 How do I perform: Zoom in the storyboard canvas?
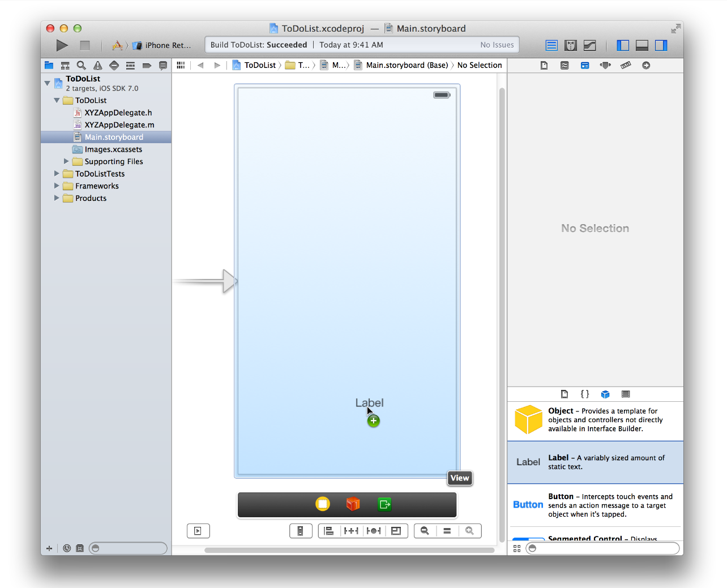(x=470, y=531)
